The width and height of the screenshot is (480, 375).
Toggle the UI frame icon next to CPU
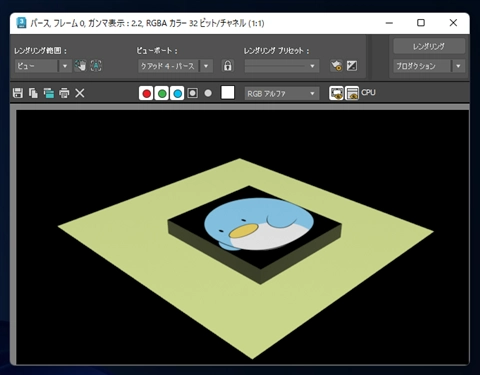pos(352,93)
